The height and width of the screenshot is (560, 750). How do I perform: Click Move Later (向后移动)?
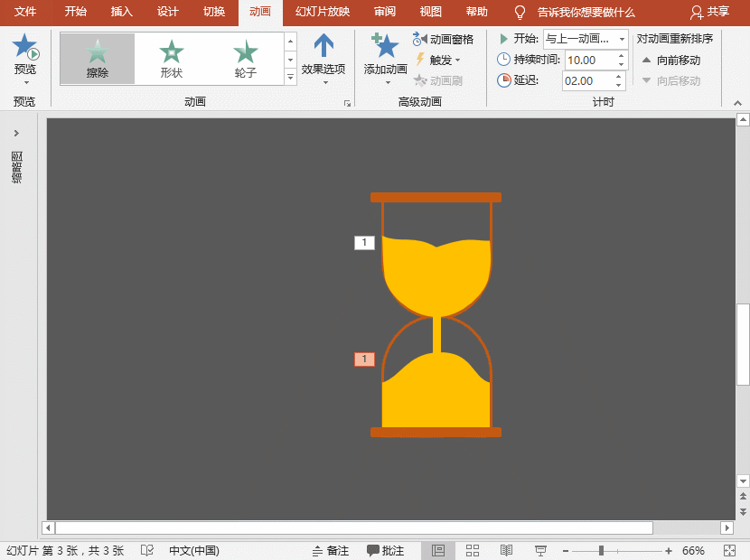(x=671, y=80)
